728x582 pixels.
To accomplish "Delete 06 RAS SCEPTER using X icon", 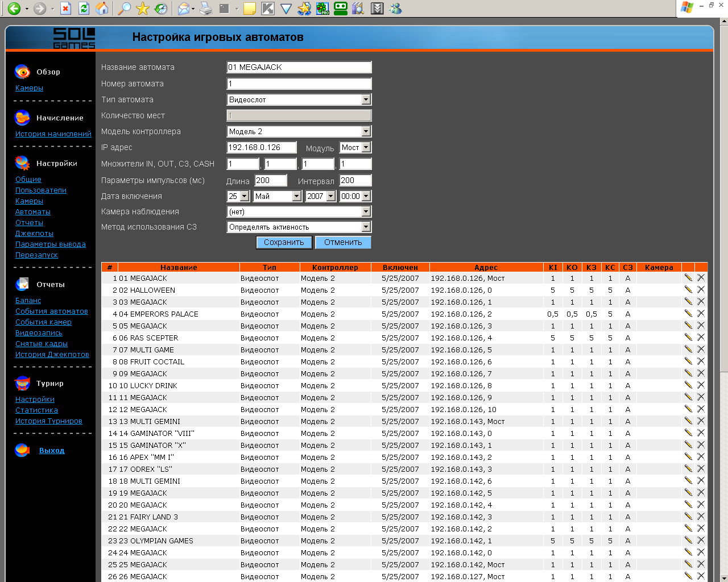I will click(x=701, y=338).
